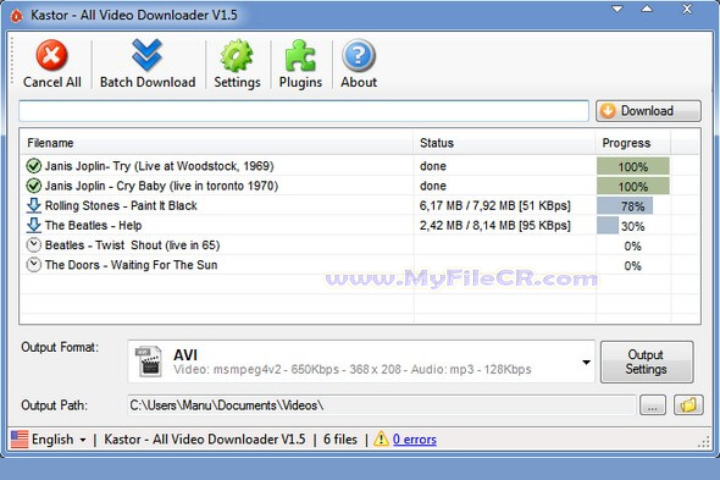The height and width of the screenshot is (480, 720).
Task: Select 'Beatles - Twist Shout (live in 65)'
Action: [x=132, y=245]
